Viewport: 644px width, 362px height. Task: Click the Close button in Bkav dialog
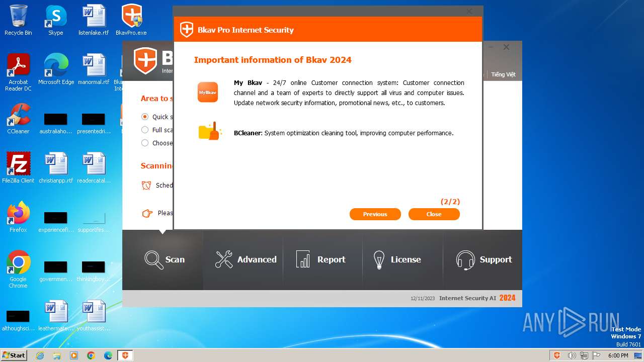(434, 214)
